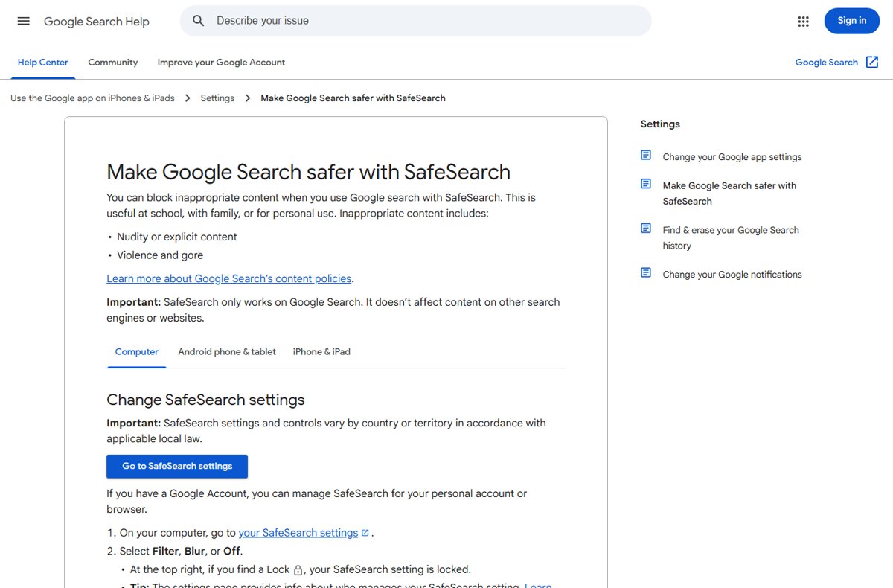Image resolution: width=893 pixels, height=588 pixels.
Task: Open the Google apps grid
Action: [x=803, y=22]
